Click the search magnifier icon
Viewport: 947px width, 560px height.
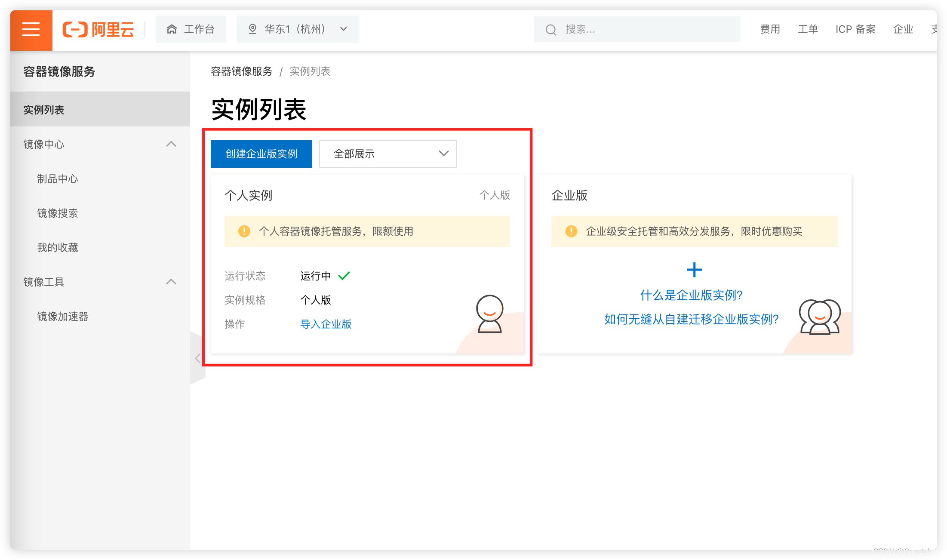550,30
